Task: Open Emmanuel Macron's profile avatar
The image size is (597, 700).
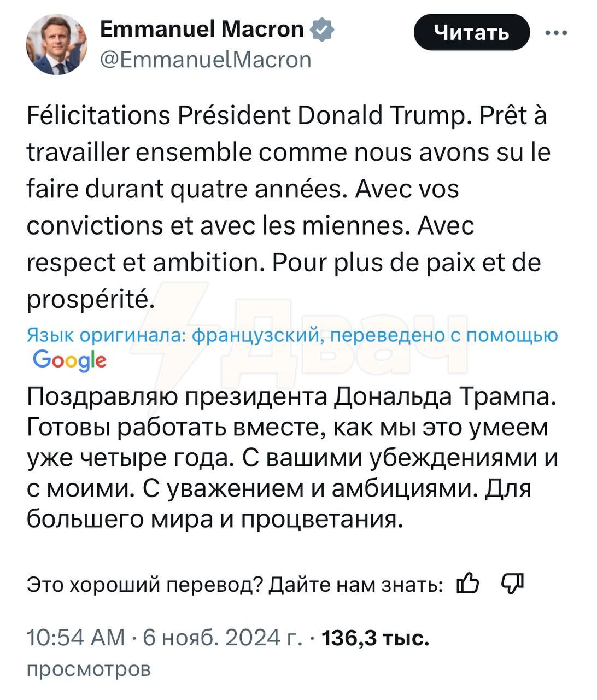Action: coord(57,44)
